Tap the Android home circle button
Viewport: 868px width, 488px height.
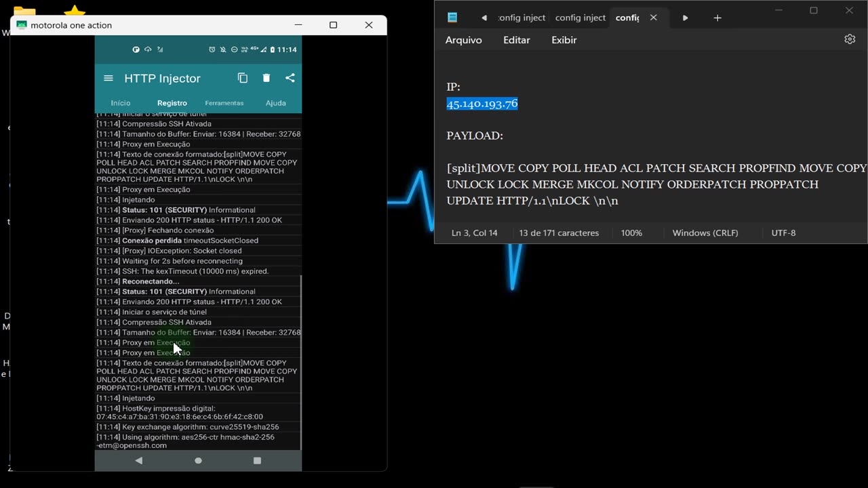198,460
